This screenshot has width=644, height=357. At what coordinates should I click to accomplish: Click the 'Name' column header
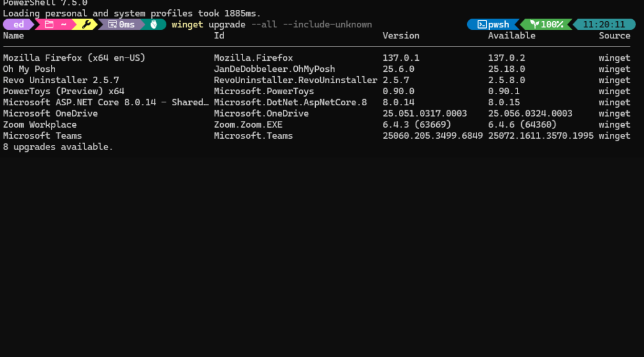pos(14,36)
